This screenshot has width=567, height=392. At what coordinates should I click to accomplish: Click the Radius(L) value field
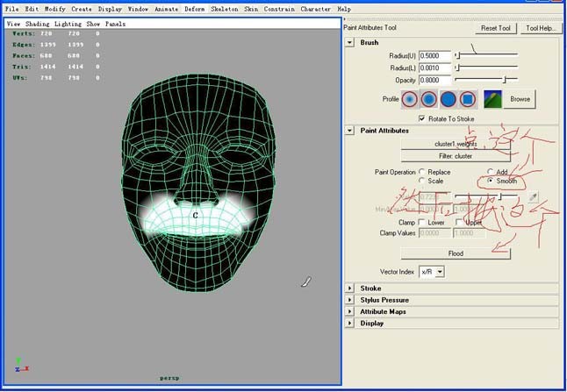pos(435,68)
